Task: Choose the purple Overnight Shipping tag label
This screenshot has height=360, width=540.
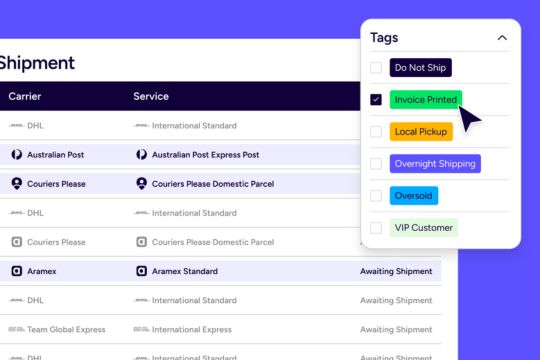Action: [x=435, y=164]
